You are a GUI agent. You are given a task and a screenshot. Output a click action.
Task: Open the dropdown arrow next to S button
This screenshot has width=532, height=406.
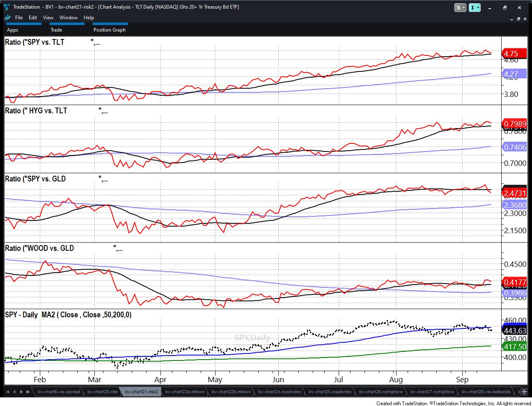tap(463, 7)
